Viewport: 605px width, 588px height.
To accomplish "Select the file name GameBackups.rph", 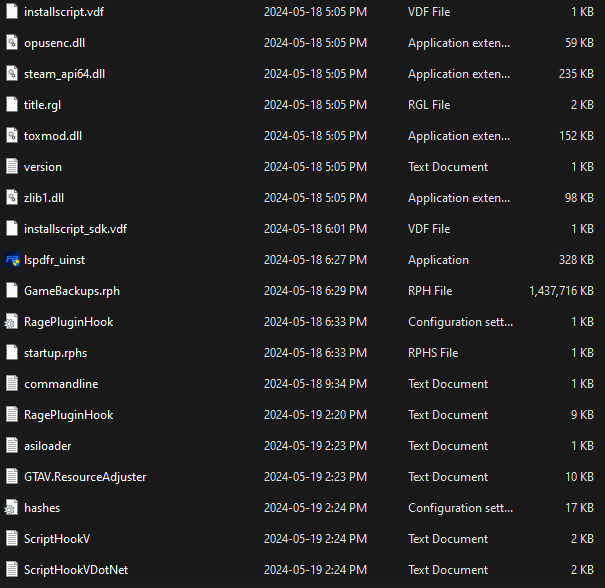I will 72,291.
